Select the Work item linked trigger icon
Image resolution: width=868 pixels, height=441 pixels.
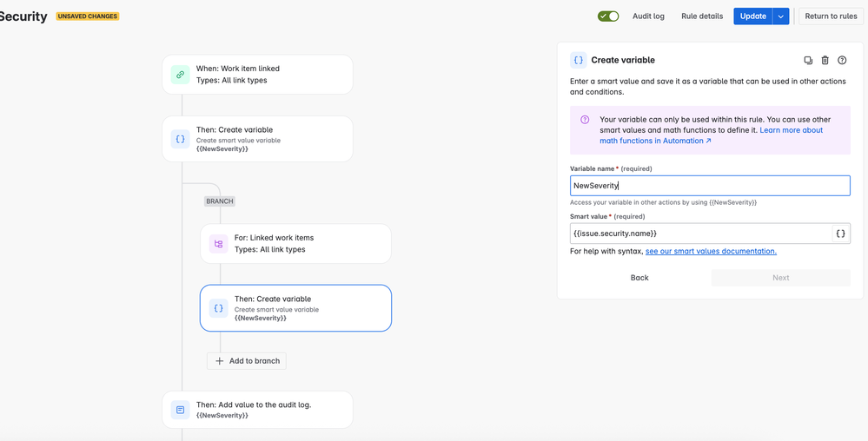[180, 74]
